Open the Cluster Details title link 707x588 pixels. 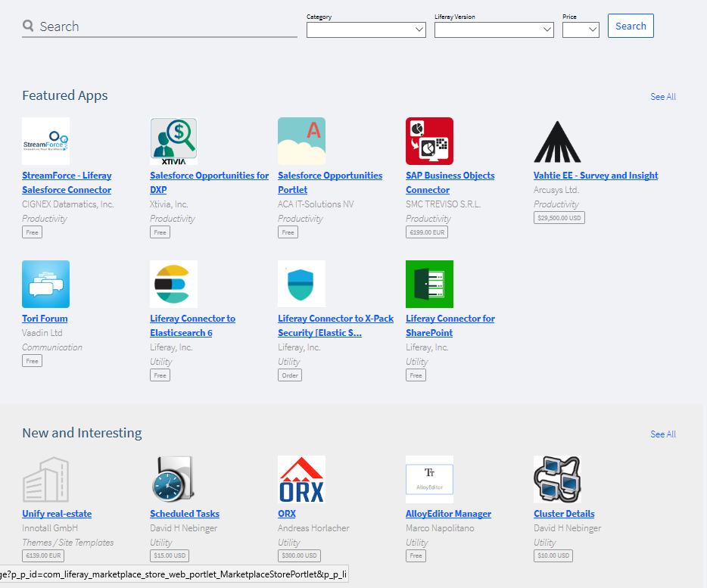564,514
